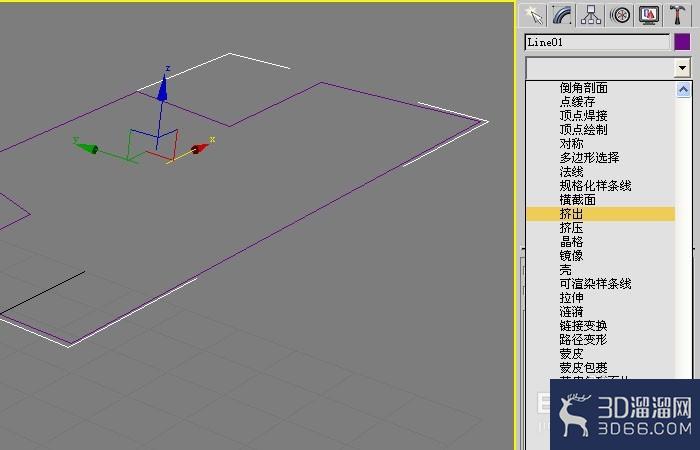Collapse the modifier list dropdown arrow

pos(682,68)
